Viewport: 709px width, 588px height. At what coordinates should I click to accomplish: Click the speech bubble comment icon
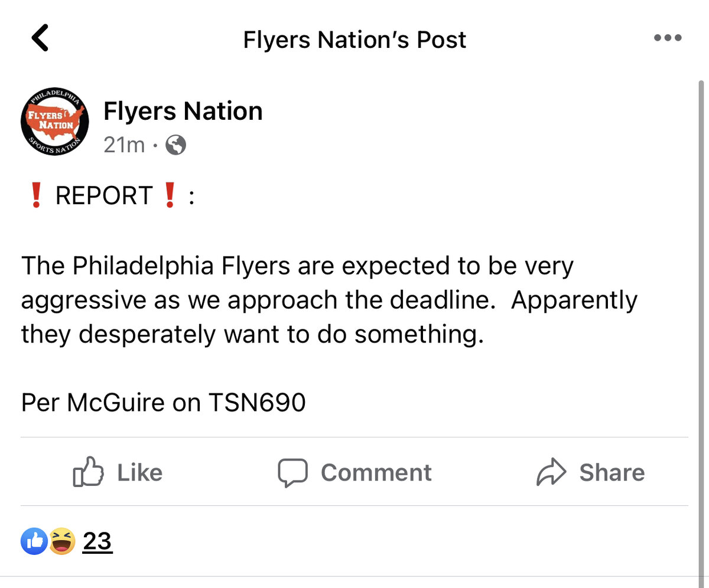292,472
